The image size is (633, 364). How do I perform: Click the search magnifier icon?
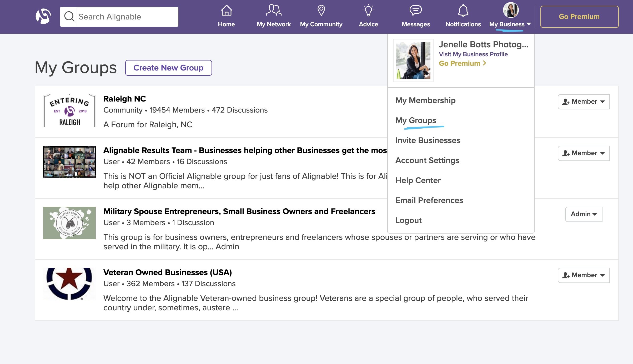tap(69, 17)
